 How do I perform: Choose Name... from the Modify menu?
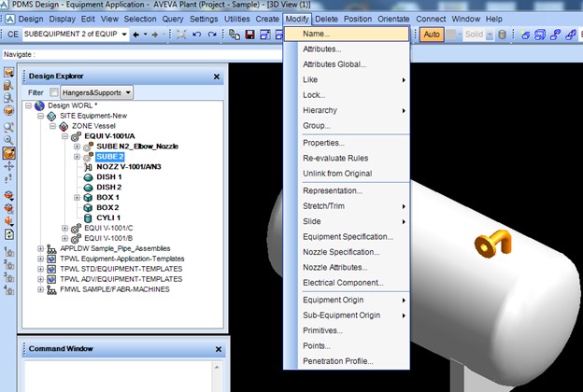[320, 35]
